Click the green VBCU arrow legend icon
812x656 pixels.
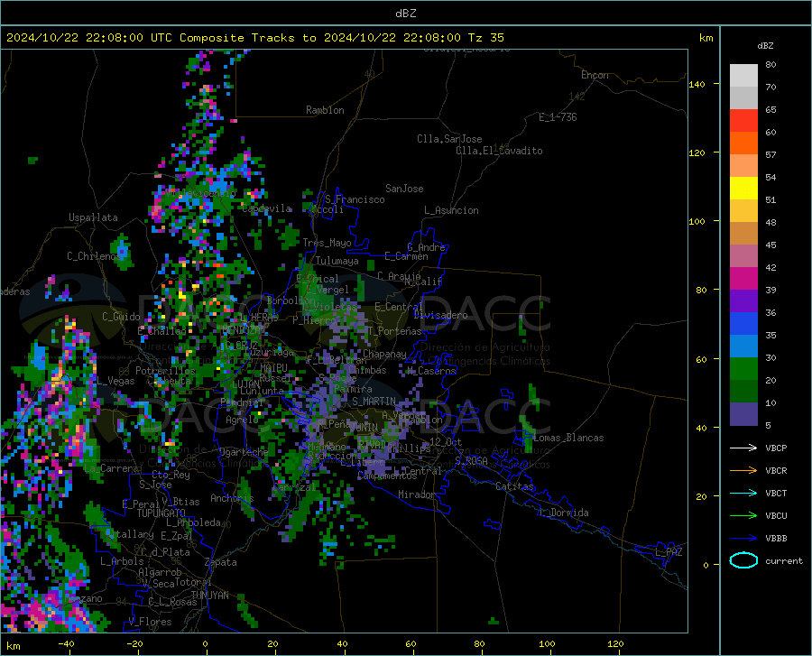(x=743, y=516)
